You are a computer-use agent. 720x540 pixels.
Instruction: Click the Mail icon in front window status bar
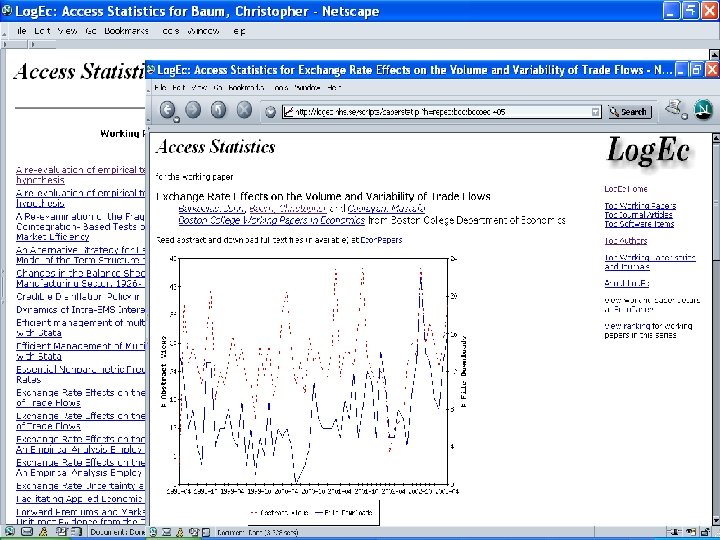coord(167,532)
